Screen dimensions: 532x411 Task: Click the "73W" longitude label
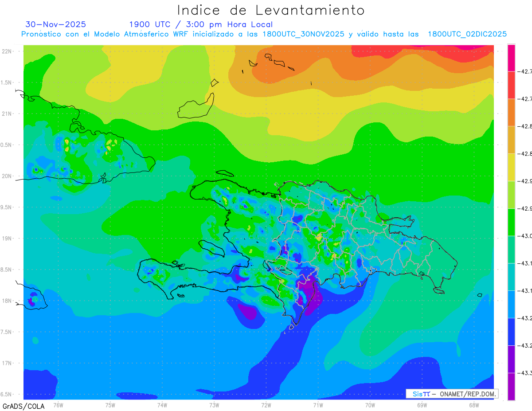(x=214, y=405)
